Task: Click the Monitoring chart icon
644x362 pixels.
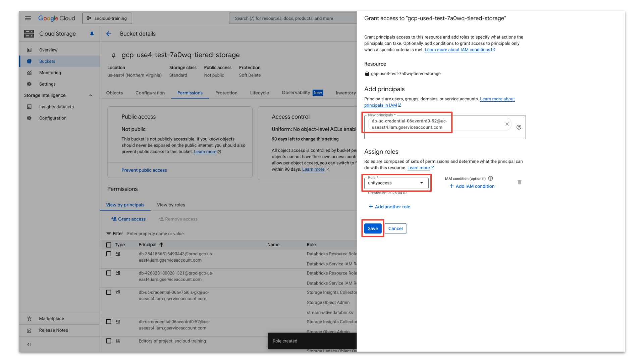Action: (x=29, y=73)
